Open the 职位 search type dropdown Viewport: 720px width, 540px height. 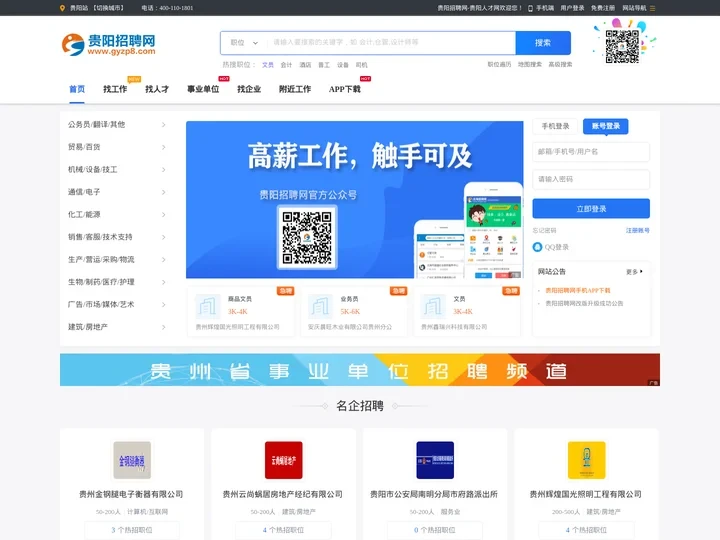click(243, 43)
